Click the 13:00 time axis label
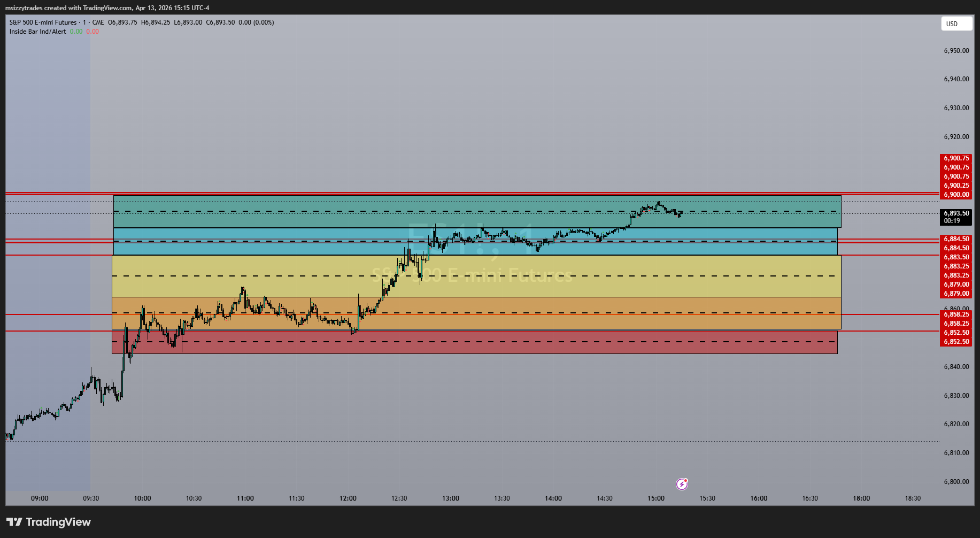980x538 pixels. coord(451,498)
